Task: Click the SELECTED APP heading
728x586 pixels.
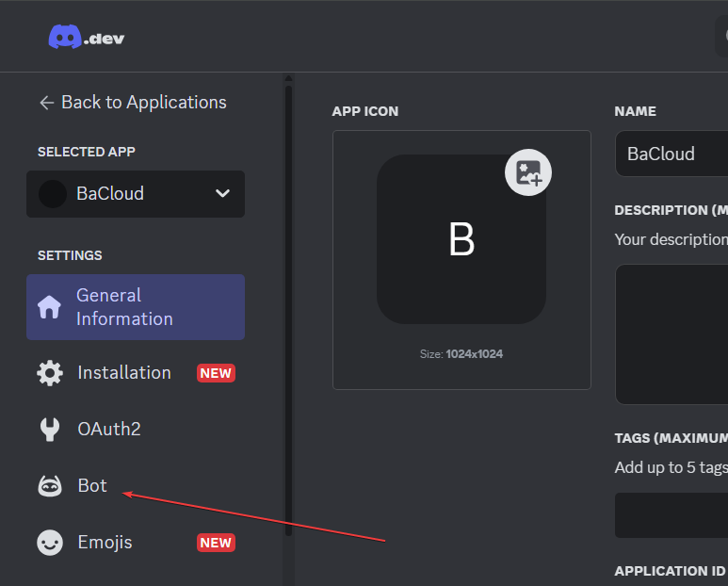Action: click(x=87, y=152)
